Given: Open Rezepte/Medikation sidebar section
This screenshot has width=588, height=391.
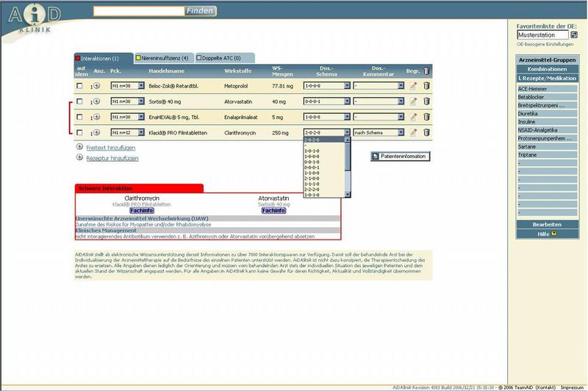Looking at the screenshot, I should point(547,79).
